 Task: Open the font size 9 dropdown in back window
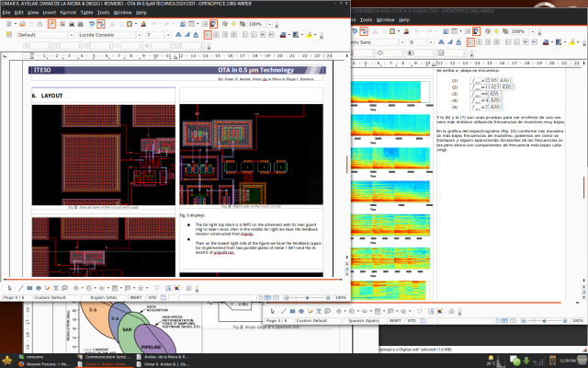click(431, 42)
